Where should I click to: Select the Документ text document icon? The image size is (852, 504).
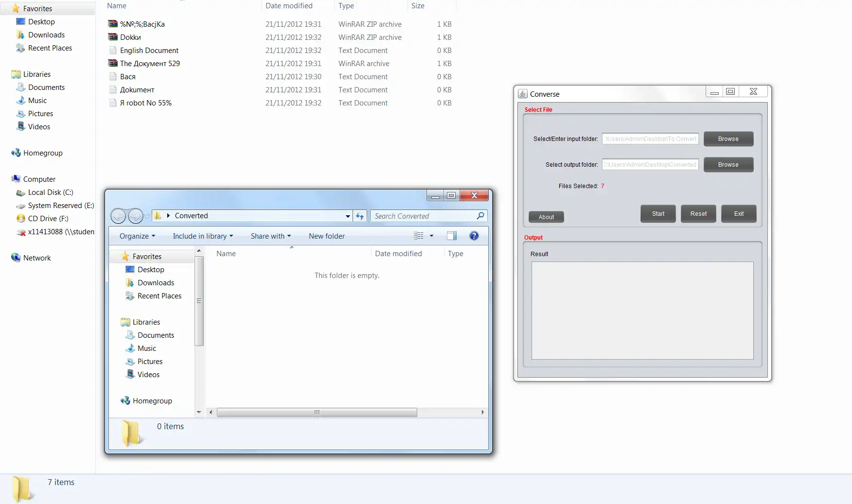point(113,89)
